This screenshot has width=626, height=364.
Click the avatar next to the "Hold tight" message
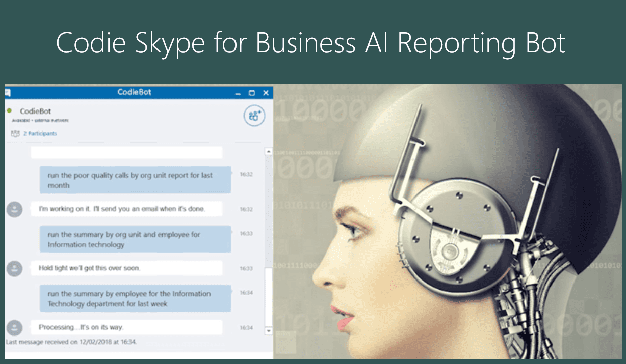click(x=14, y=268)
